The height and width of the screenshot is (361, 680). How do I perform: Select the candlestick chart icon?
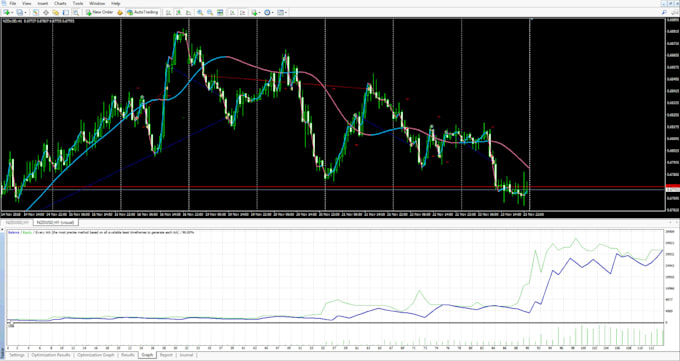(x=178, y=13)
